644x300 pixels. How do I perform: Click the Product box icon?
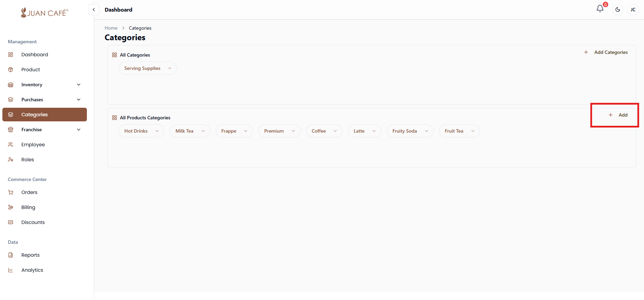(11, 70)
